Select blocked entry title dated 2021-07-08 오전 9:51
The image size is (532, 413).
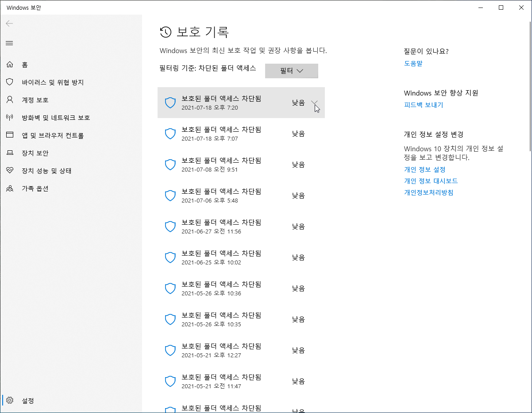221,161
